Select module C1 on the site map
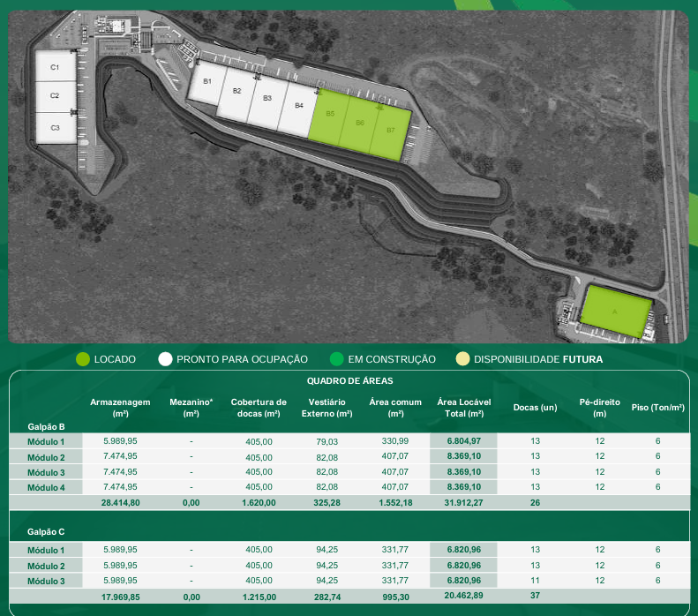This screenshot has height=616, width=698. click(55, 67)
